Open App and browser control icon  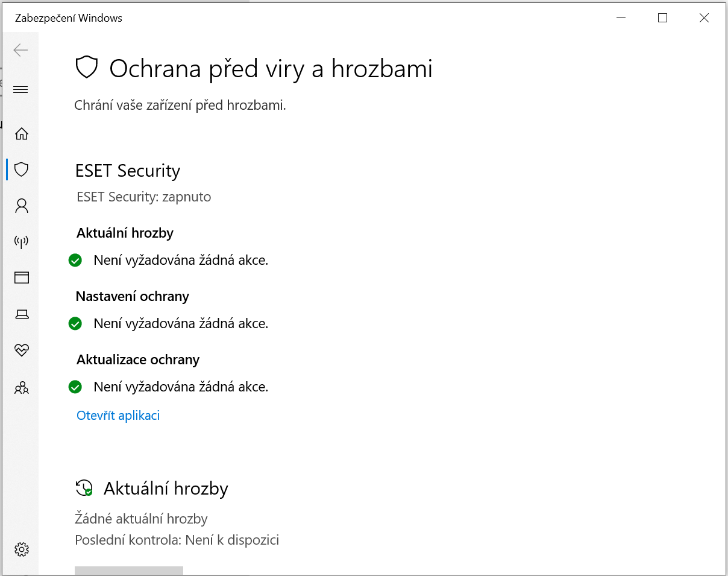22,277
